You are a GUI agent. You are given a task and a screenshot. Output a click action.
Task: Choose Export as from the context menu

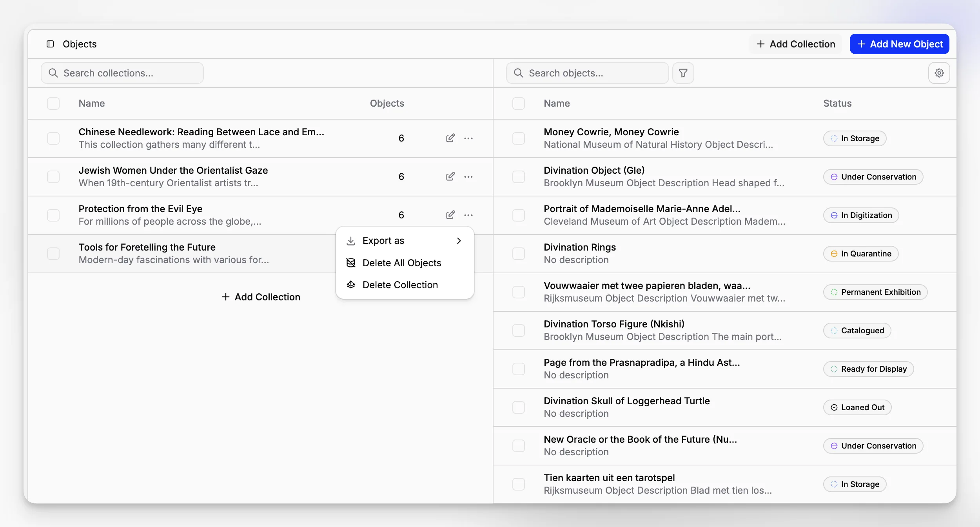[x=405, y=241]
